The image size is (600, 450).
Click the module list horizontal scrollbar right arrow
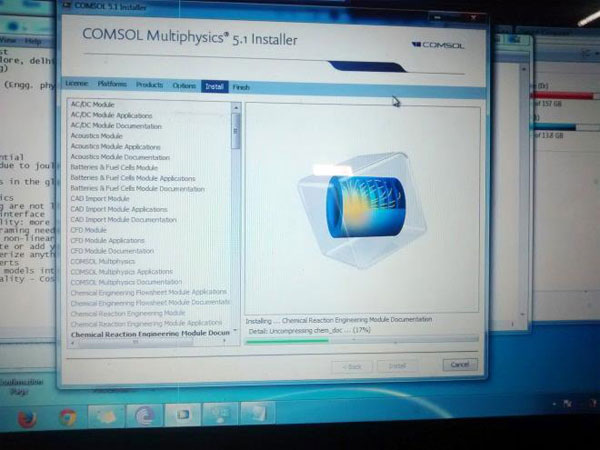coord(224,340)
